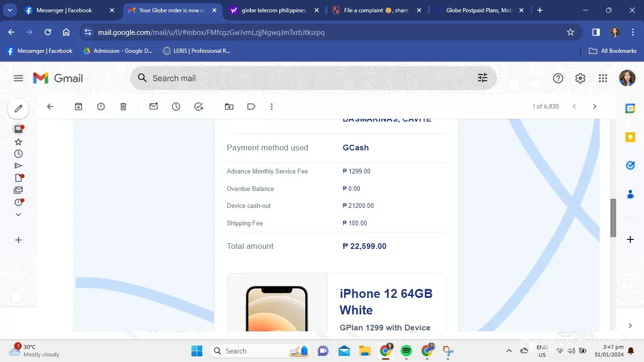The width and height of the screenshot is (644, 362).
Task: Click the Gmail logo
Action: click(58, 78)
